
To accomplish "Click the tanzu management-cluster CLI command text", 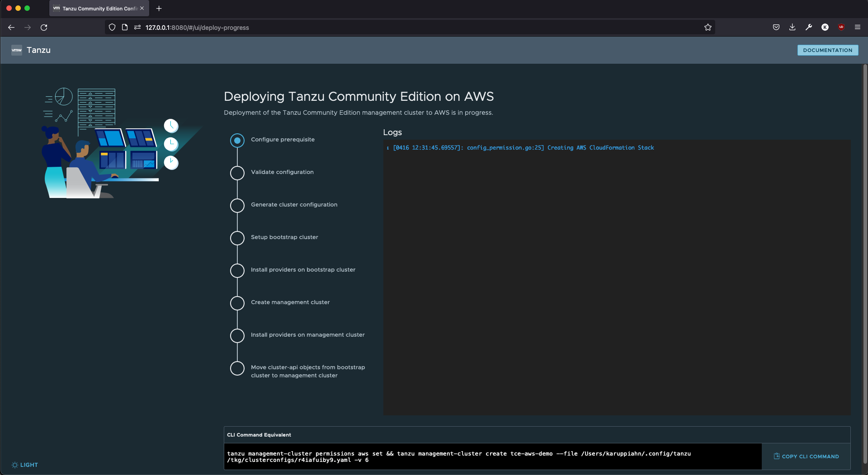I will [x=459, y=457].
